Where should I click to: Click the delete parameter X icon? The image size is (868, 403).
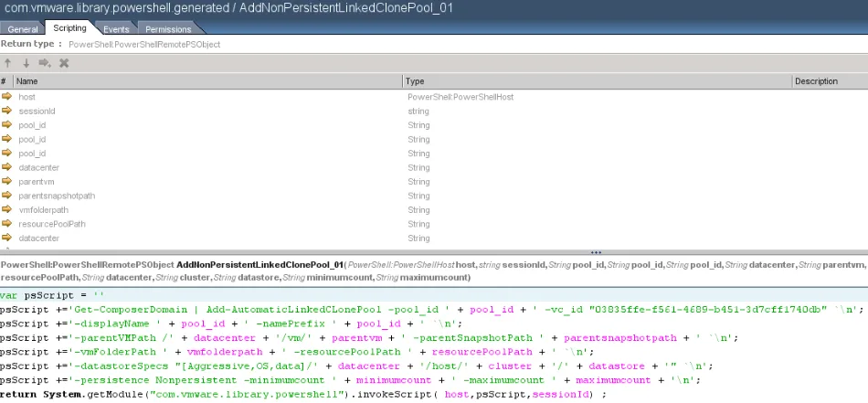pos(64,63)
